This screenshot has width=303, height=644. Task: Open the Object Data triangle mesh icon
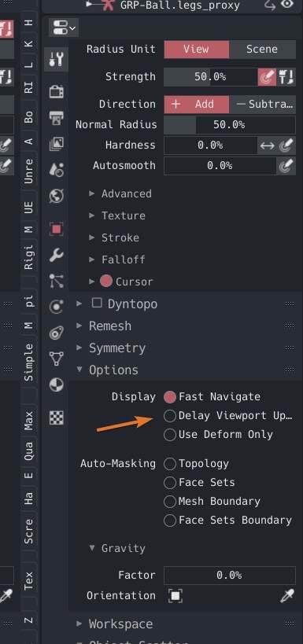point(56,359)
